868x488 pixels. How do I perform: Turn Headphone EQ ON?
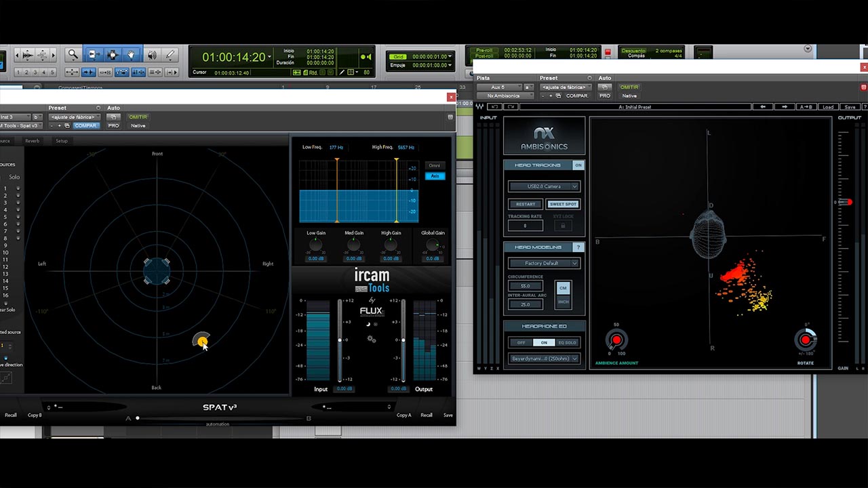tap(544, 342)
